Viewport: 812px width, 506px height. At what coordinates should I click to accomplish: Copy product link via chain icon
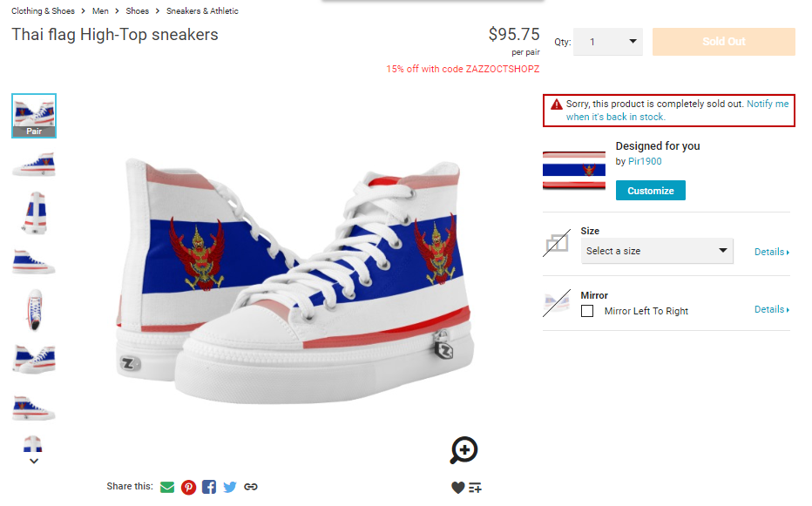coord(251,487)
